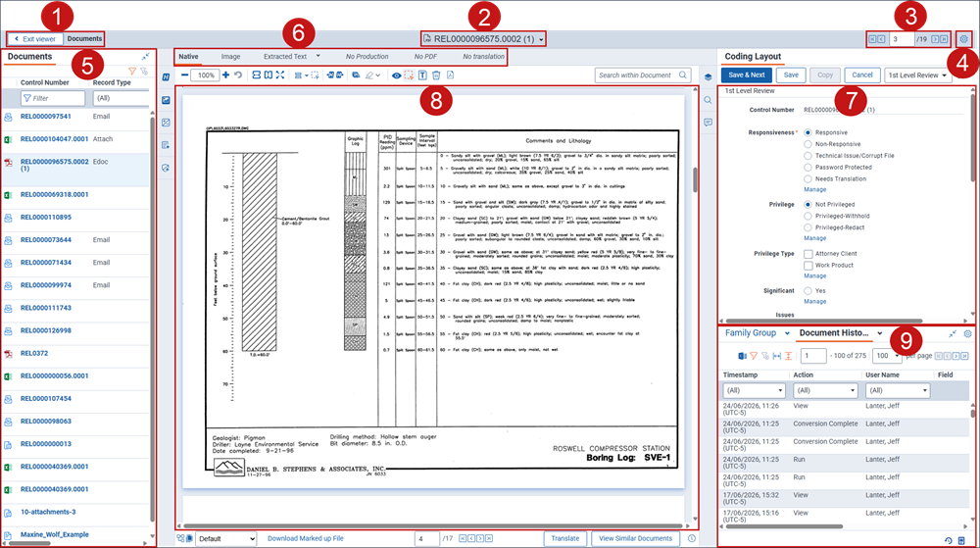
Task: Open Document History panel settings gear
Action: click(967, 333)
